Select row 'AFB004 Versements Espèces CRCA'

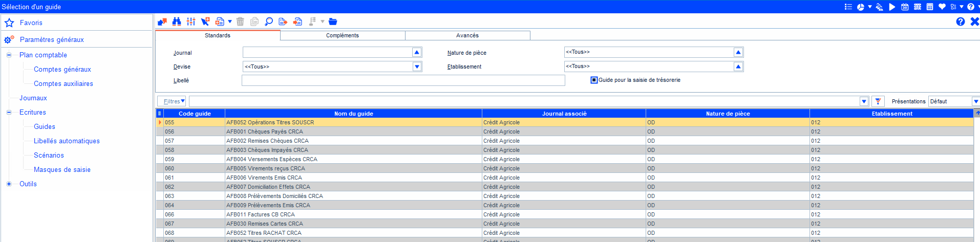point(272,159)
